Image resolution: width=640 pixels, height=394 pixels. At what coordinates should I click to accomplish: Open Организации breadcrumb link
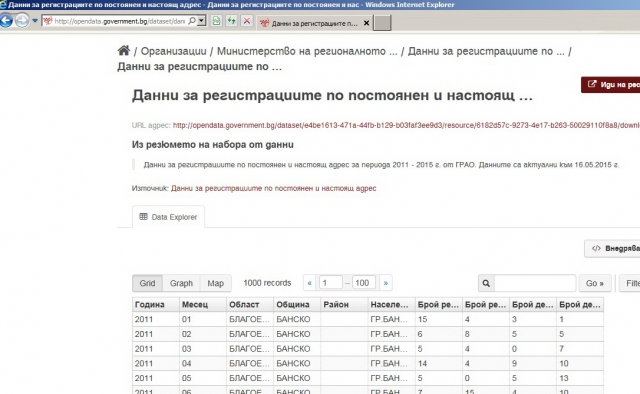[x=173, y=51]
